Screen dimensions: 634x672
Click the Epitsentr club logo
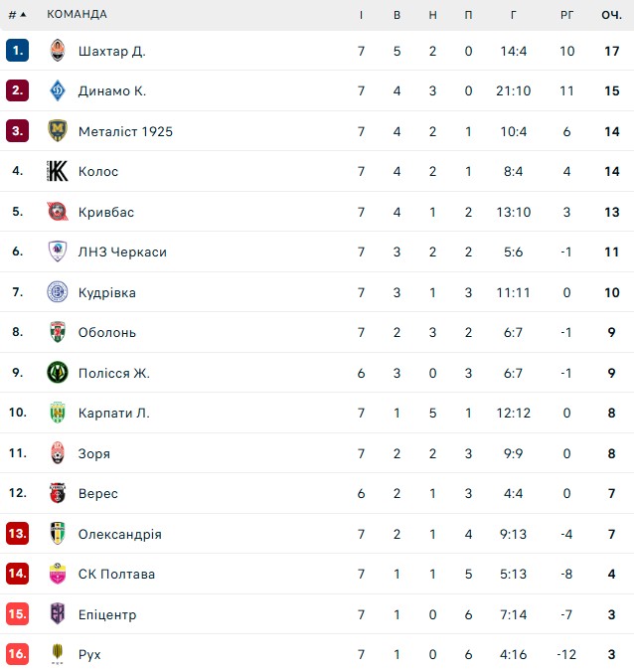click(x=58, y=614)
